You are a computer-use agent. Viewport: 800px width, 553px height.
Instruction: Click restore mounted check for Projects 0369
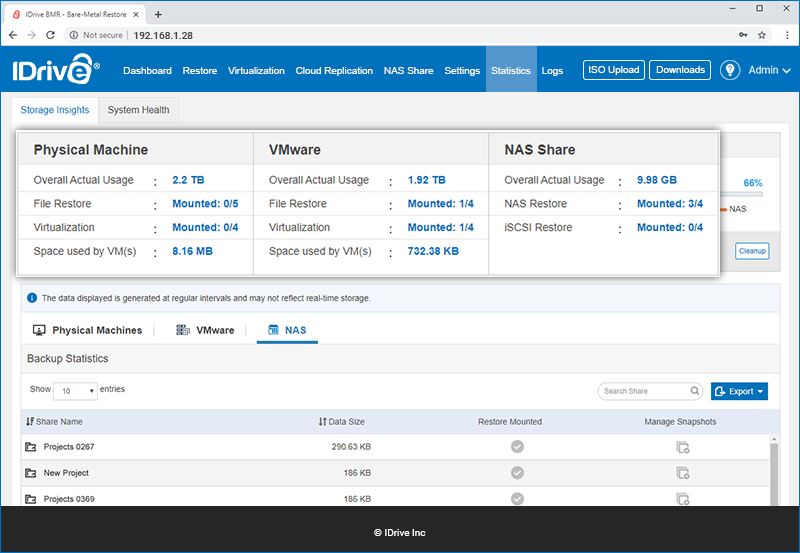[517, 498]
